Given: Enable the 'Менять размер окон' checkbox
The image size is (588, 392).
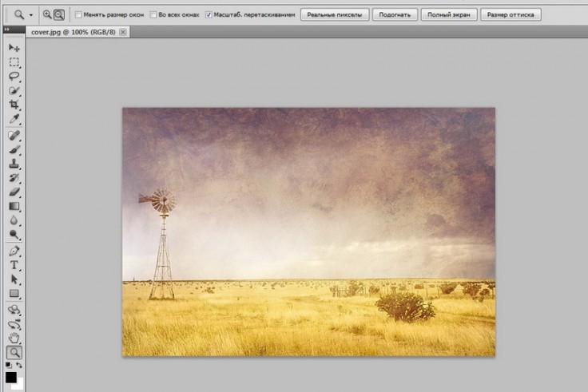Looking at the screenshot, I should tap(77, 14).
